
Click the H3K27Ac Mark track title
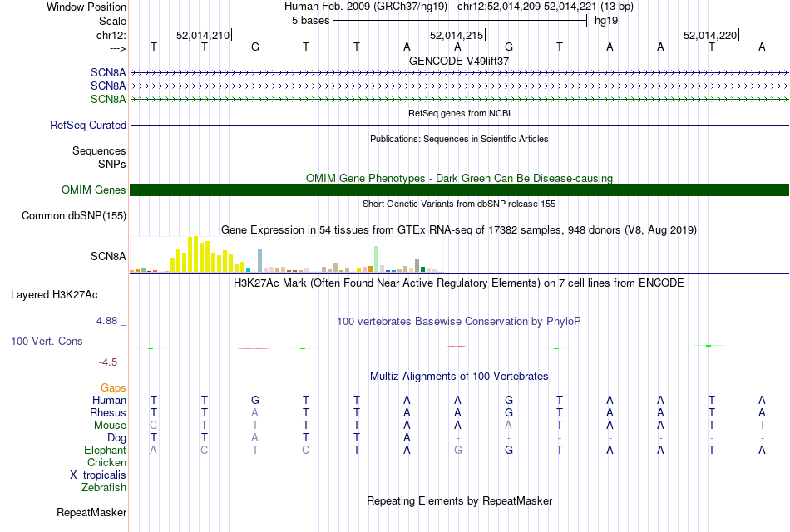pos(459,283)
